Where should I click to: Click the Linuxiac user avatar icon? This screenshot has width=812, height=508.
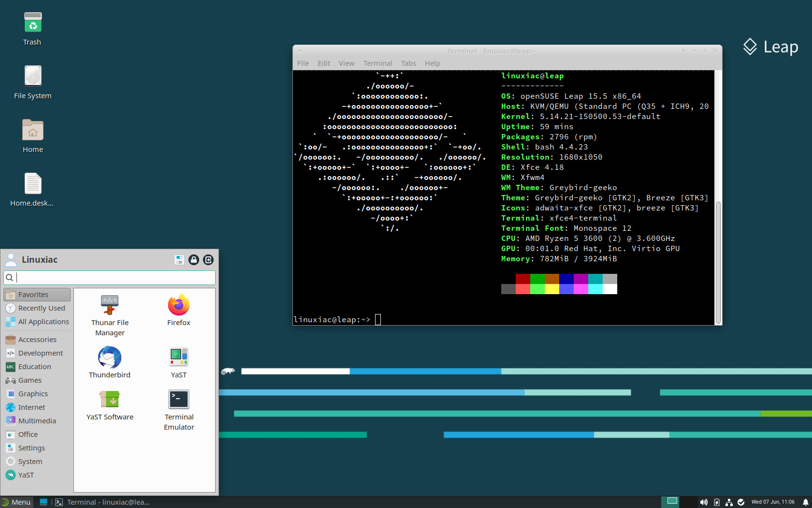11,260
